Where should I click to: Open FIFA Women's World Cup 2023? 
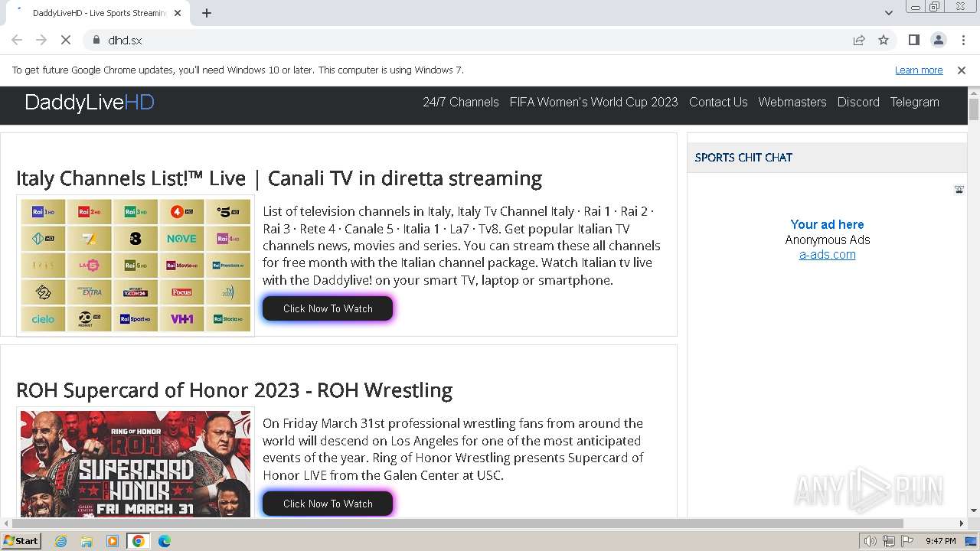[x=594, y=102]
